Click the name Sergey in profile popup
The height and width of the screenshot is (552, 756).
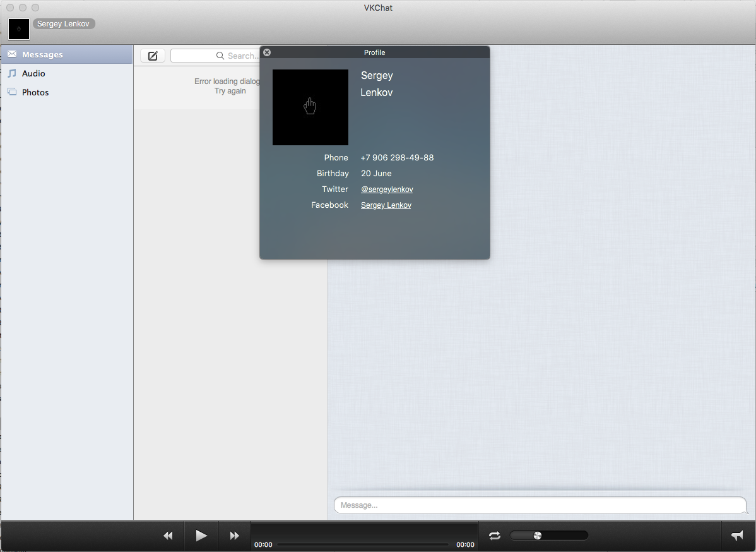(377, 76)
